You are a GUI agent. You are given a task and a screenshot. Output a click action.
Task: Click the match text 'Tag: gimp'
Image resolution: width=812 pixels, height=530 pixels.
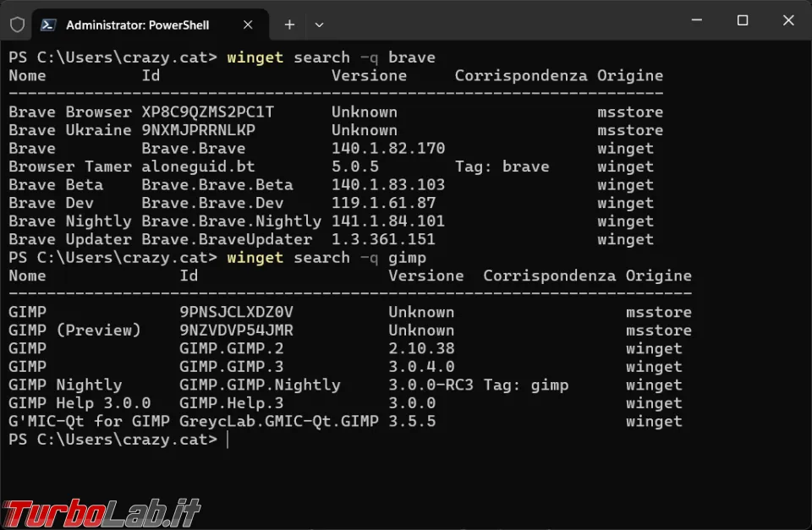(x=525, y=385)
